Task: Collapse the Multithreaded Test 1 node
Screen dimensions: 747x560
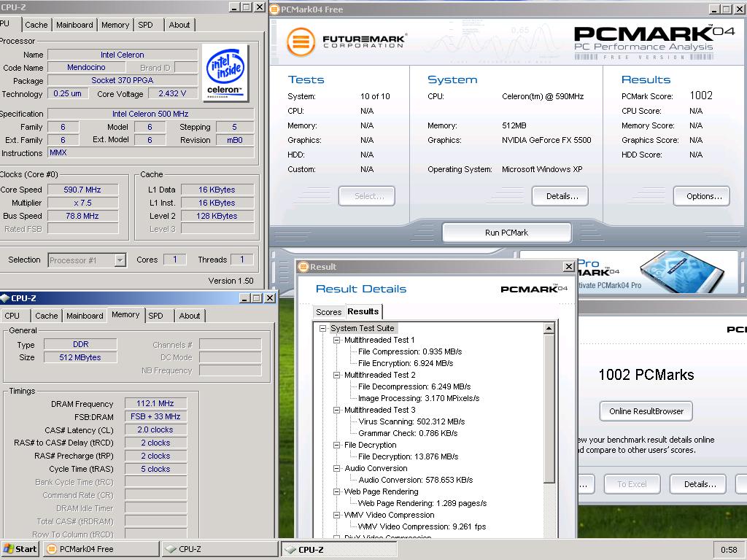Action: click(336, 340)
